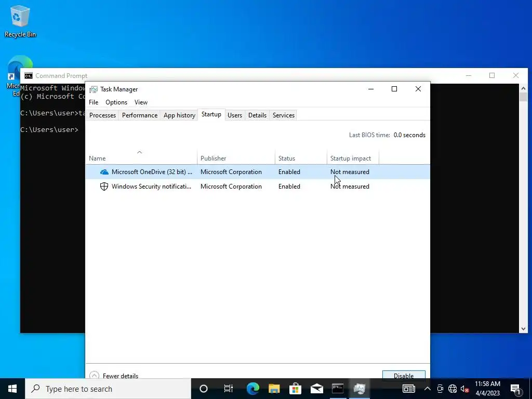Open Task View from the taskbar
The width and height of the screenshot is (532, 399).
pyautogui.click(x=229, y=389)
